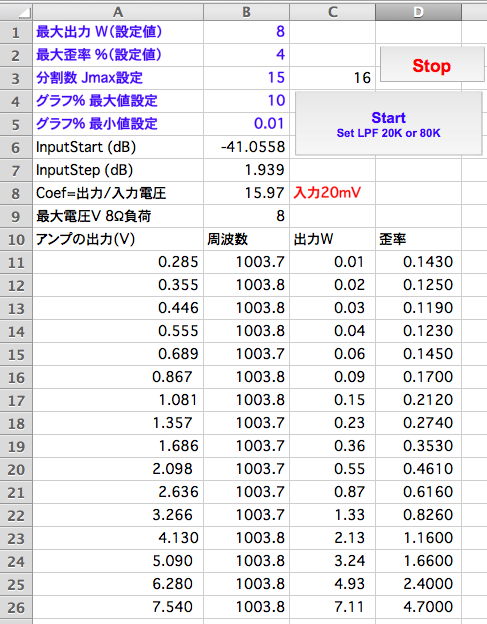Select row 10 header
The height and width of the screenshot is (624, 487).
click(x=16, y=240)
